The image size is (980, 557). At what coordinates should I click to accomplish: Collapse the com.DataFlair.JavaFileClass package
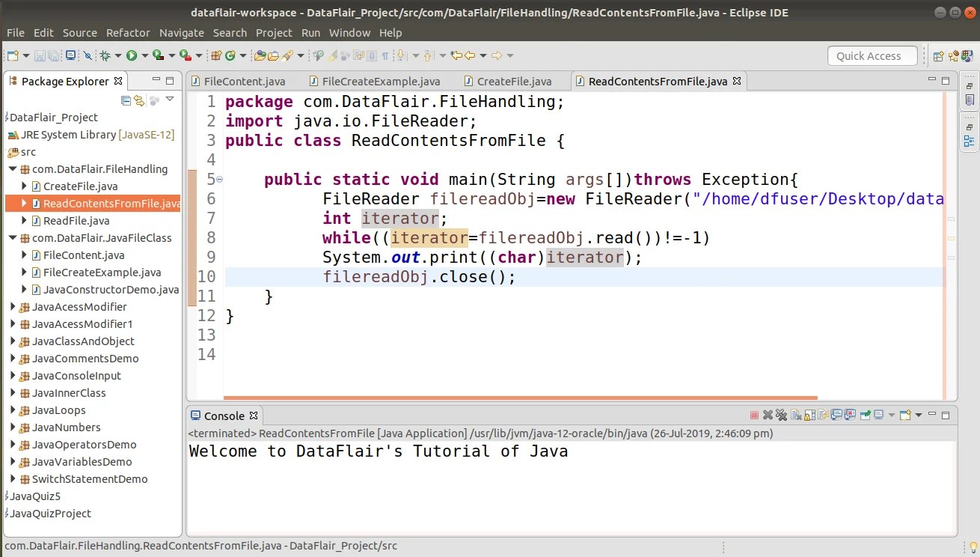[13, 238]
